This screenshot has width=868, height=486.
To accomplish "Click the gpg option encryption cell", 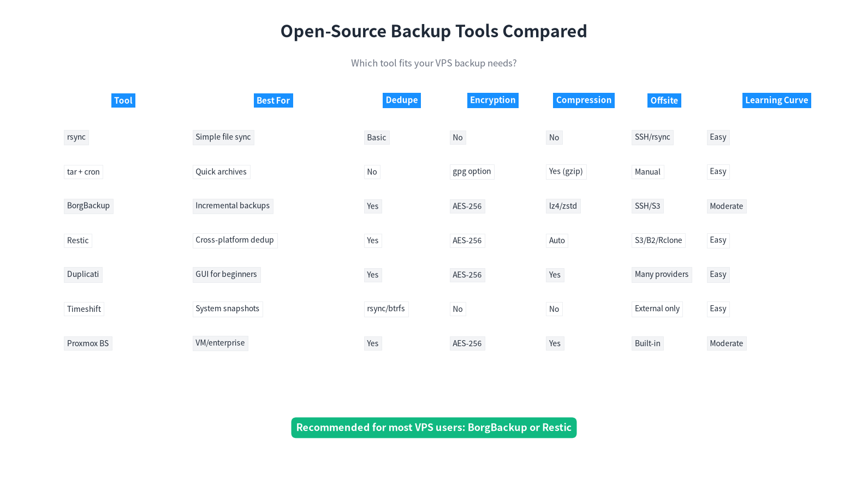I will [x=472, y=171].
